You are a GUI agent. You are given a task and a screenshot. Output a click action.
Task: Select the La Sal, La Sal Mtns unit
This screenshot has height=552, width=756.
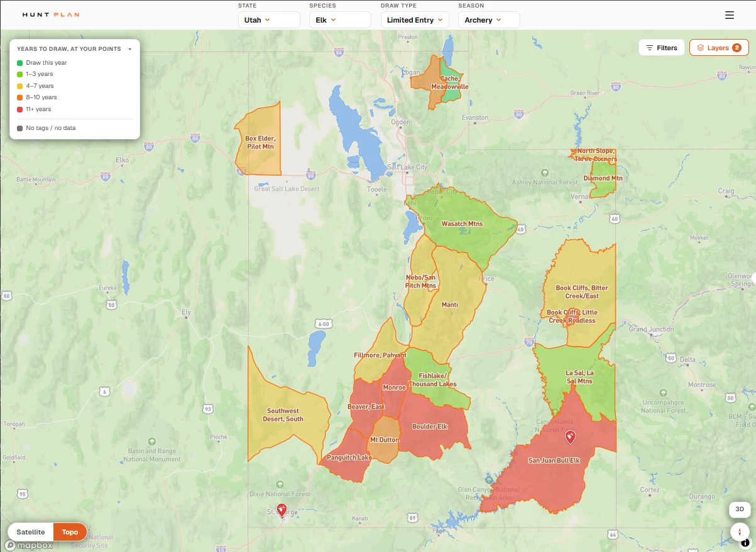(x=579, y=377)
